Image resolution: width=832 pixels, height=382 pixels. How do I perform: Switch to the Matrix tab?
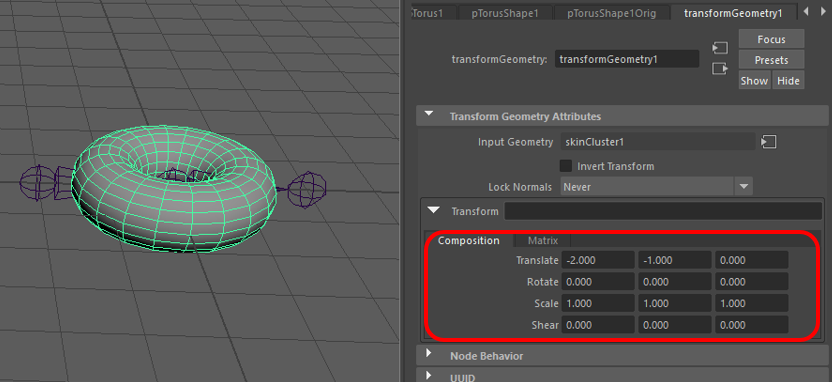pos(543,240)
